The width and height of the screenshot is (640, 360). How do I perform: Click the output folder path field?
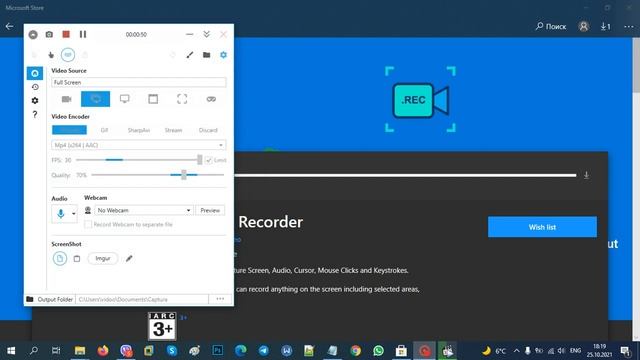(x=142, y=299)
